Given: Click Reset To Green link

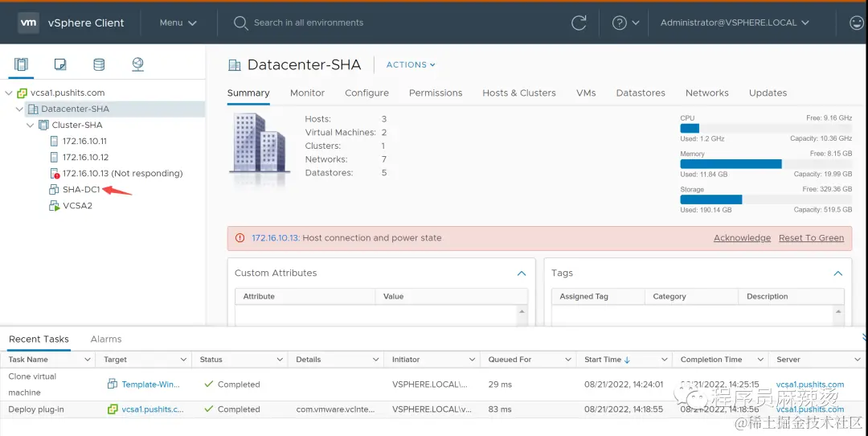Looking at the screenshot, I should coord(811,237).
